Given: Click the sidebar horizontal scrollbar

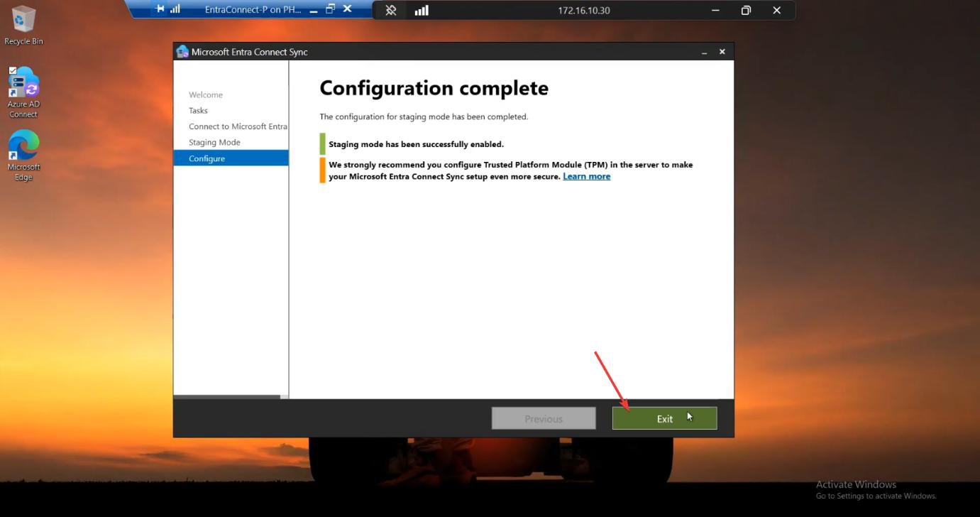Looking at the screenshot, I should [227, 396].
